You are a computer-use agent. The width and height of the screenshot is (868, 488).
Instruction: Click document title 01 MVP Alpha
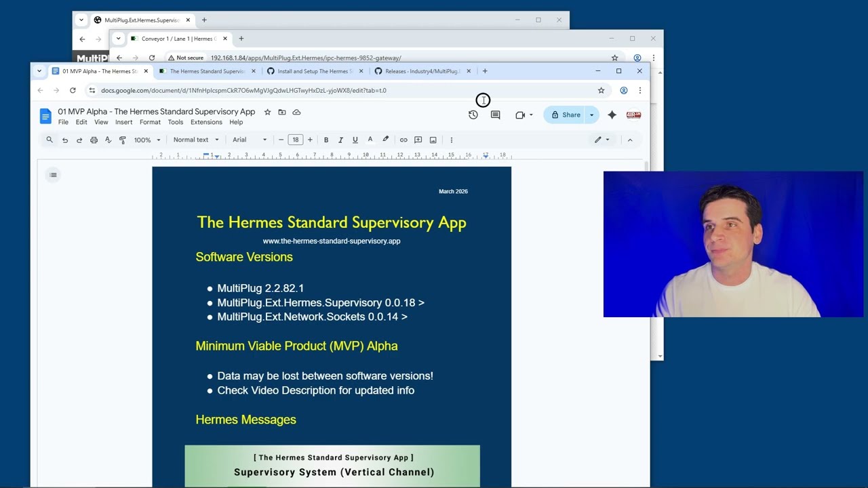coord(156,112)
